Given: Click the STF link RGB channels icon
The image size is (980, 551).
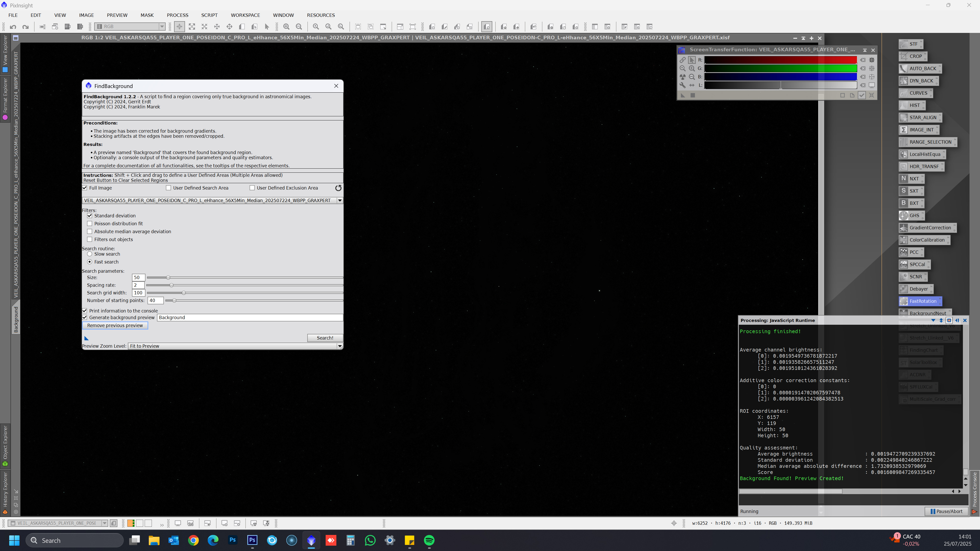Looking at the screenshot, I should coord(682,60).
